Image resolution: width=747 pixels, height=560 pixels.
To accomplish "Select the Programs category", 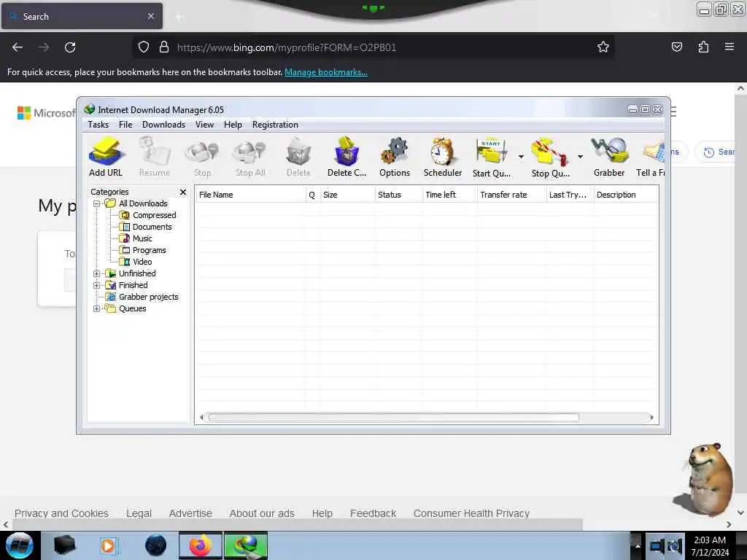I will (149, 250).
